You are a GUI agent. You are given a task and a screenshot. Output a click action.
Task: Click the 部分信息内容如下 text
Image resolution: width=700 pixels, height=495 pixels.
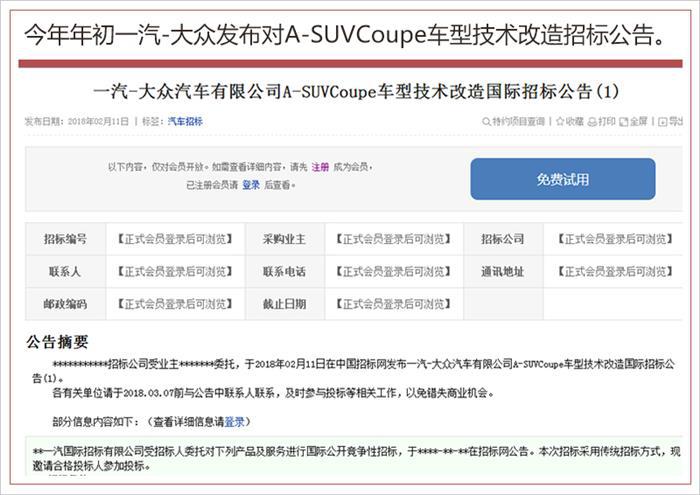coord(152,422)
